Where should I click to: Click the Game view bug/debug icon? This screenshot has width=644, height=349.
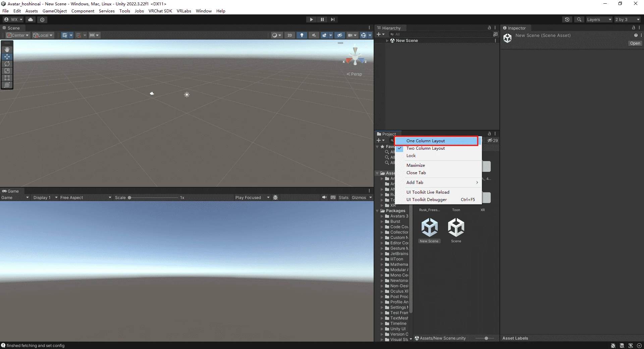(275, 198)
